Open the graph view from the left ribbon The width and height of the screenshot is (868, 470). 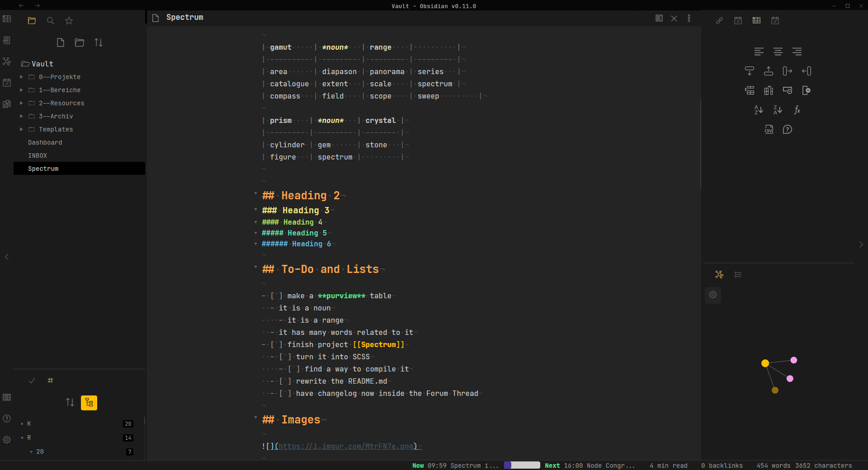pyautogui.click(x=7, y=61)
